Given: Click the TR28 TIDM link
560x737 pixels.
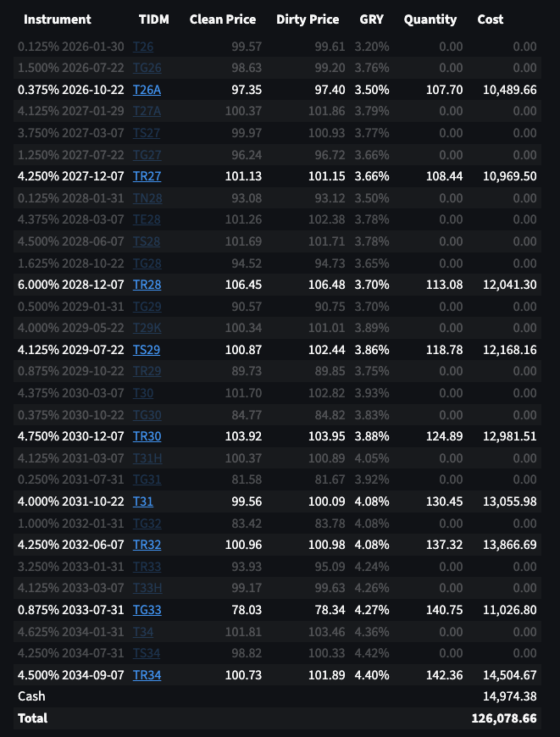Looking at the screenshot, I should (x=147, y=285).
